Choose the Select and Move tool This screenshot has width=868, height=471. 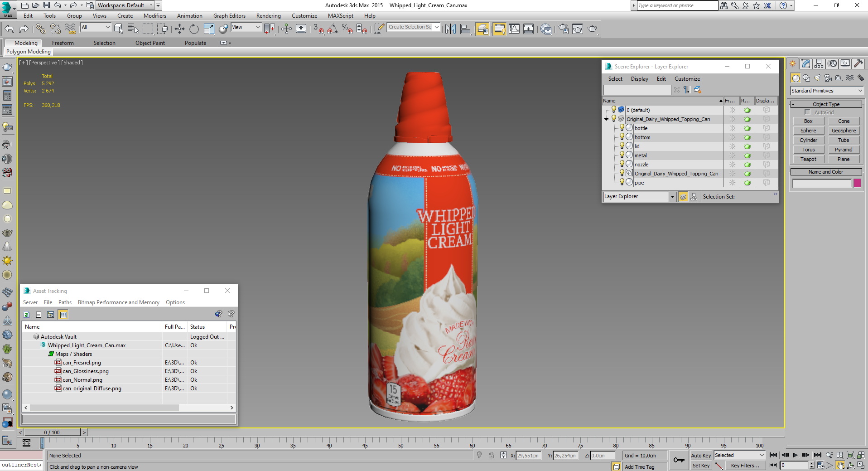[179, 29]
